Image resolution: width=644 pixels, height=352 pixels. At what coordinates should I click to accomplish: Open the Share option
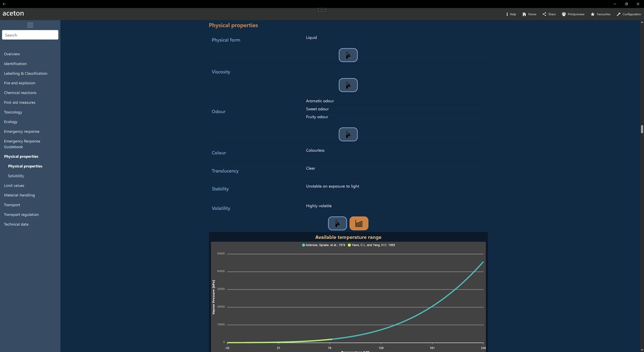pos(549,14)
